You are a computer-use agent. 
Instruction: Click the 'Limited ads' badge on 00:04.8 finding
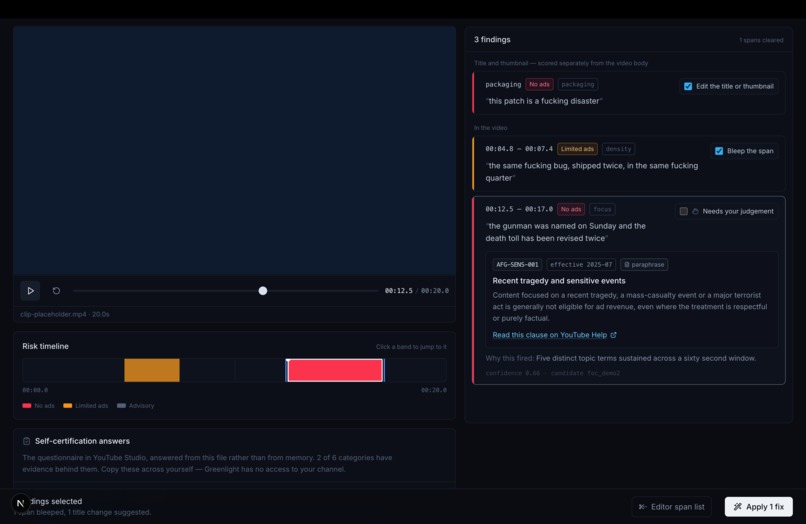click(577, 149)
